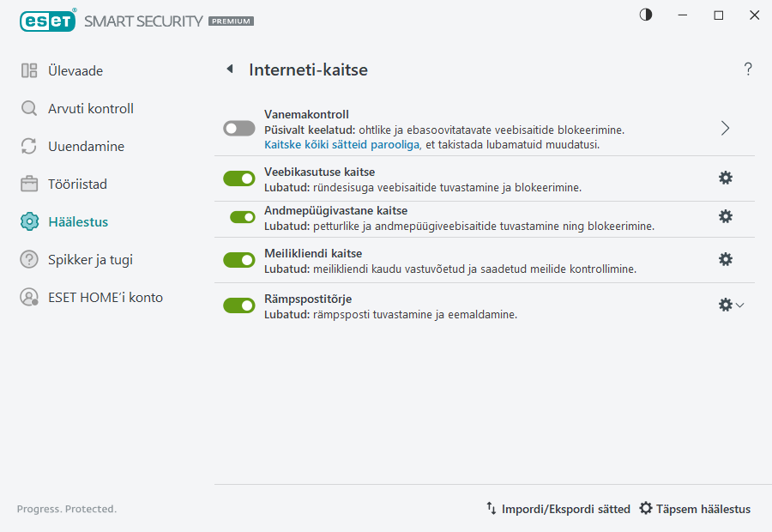Enable the Vanemakontroll toggle
This screenshot has height=532, width=772.
click(x=238, y=128)
